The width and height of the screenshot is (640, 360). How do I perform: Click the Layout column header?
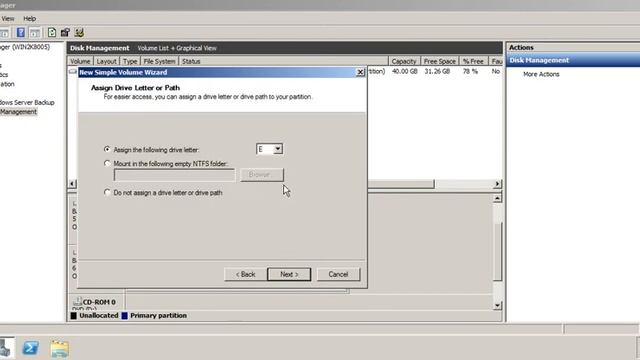pos(107,61)
